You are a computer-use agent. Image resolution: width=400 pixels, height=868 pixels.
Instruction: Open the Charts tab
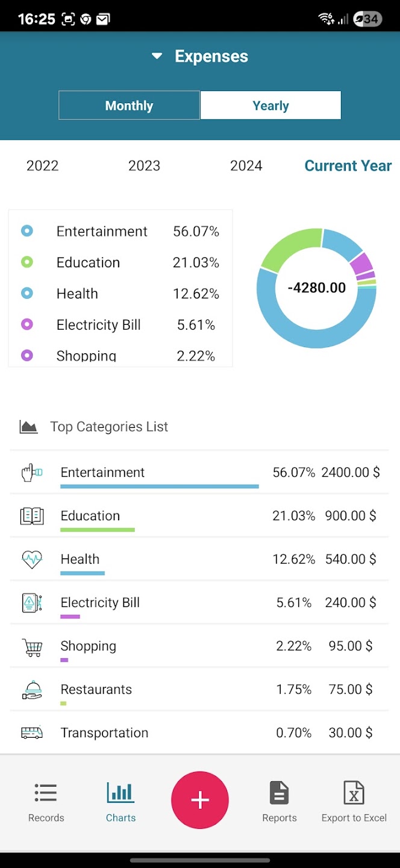point(120,802)
